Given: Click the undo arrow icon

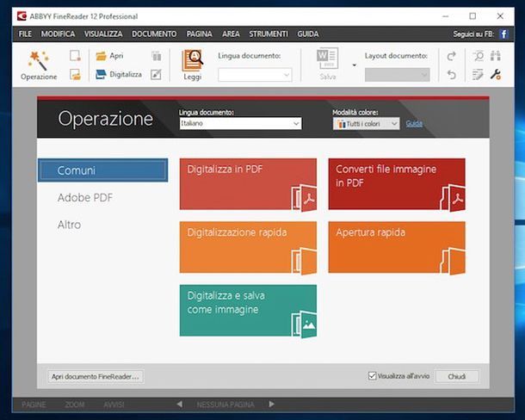Looking at the screenshot, I should pyautogui.click(x=452, y=75).
